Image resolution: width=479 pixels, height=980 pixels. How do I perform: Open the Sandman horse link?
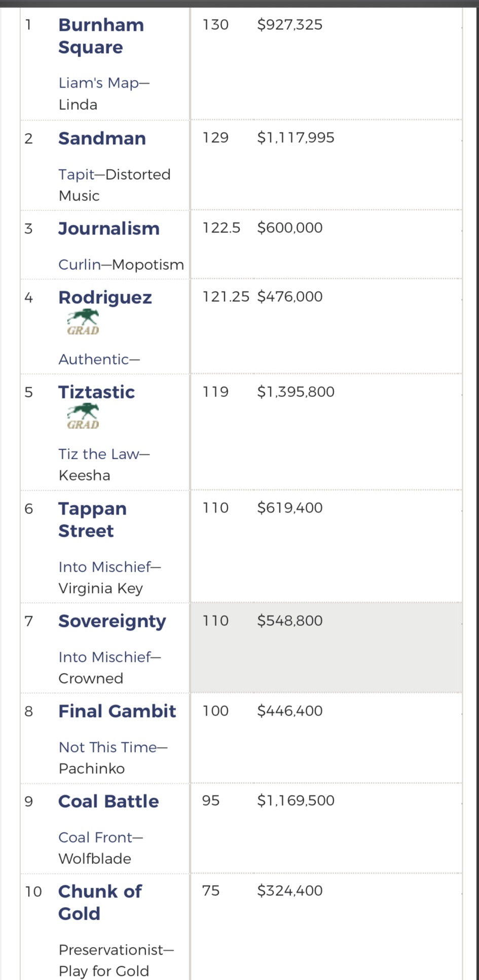coord(102,138)
